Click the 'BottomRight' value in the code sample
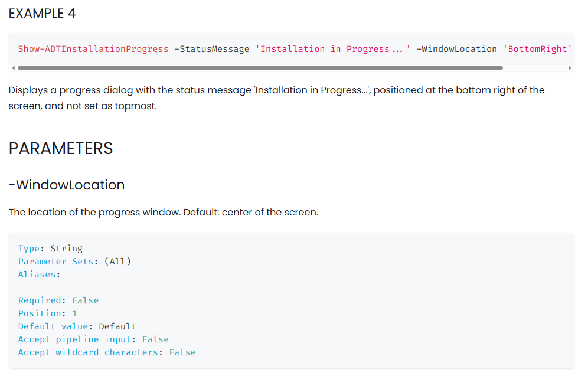The image size is (588, 379). tap(537, 49)
